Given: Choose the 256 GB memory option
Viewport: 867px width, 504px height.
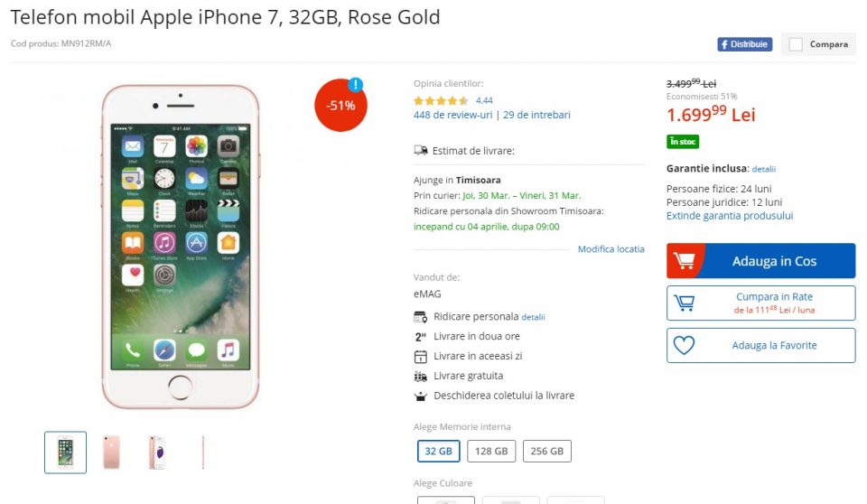Looking at the screenshot, I should point(546,451).
